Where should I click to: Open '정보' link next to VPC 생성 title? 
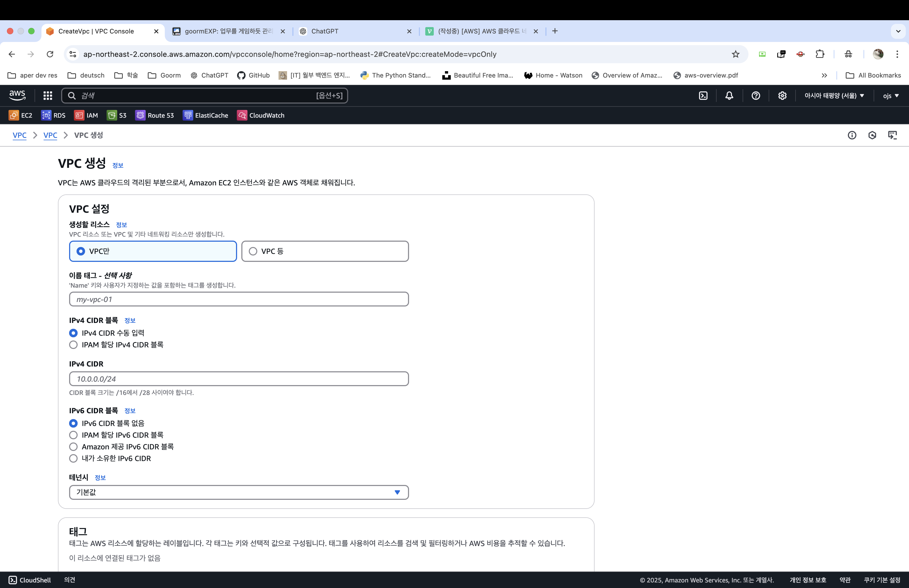point(118,165)
